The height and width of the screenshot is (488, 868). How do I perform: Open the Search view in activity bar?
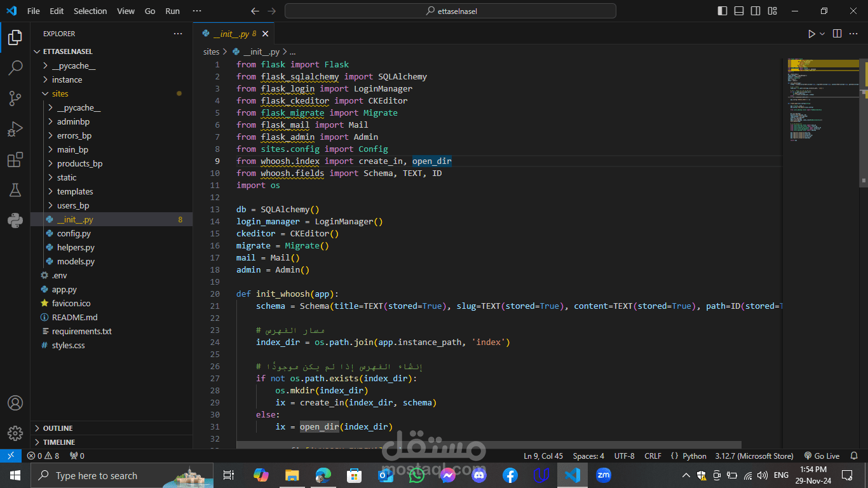15,67
